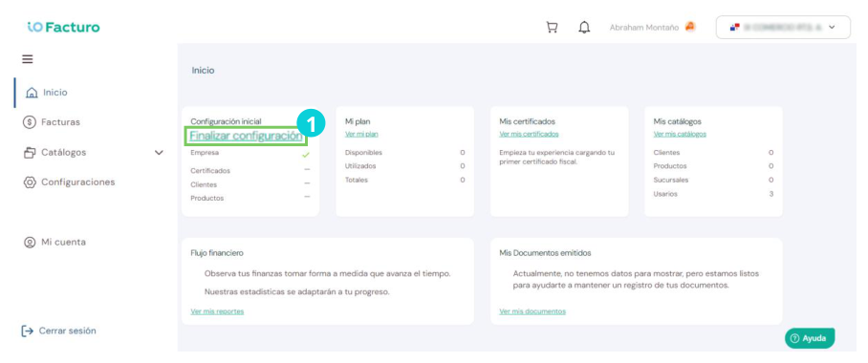
Task: Click the Mi plan card title
Action: point(358,121)
